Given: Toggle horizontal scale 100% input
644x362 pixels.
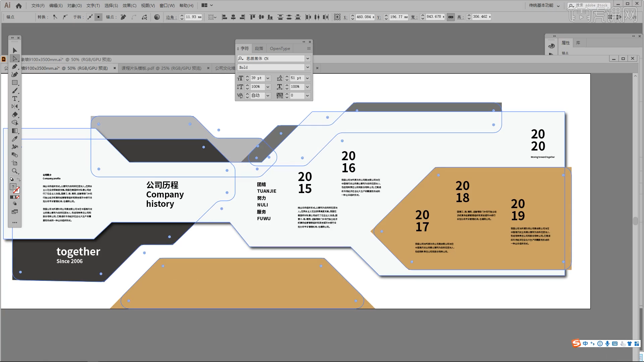Looking at the screenshot, I should coord(295,86).
